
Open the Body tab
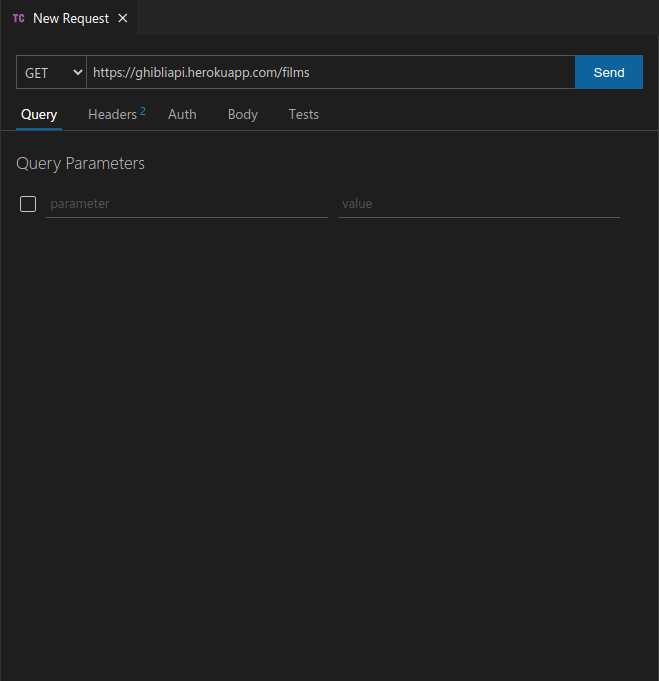[243, 115]
